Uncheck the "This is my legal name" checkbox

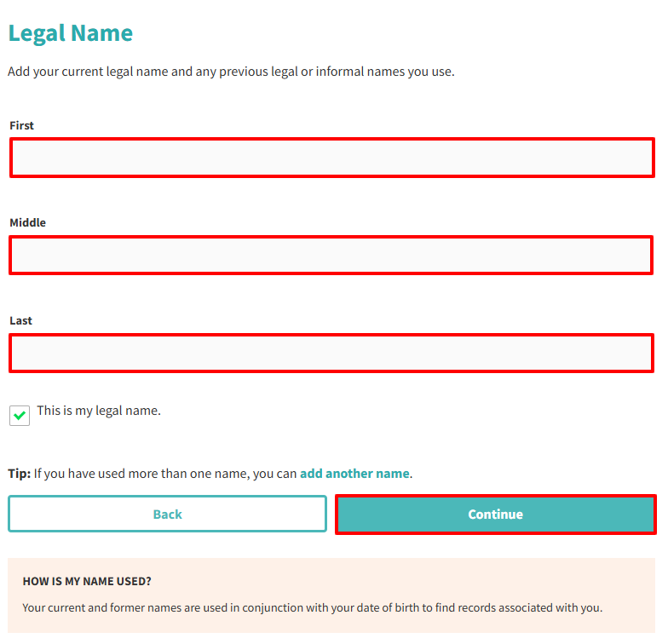point(20,416)
